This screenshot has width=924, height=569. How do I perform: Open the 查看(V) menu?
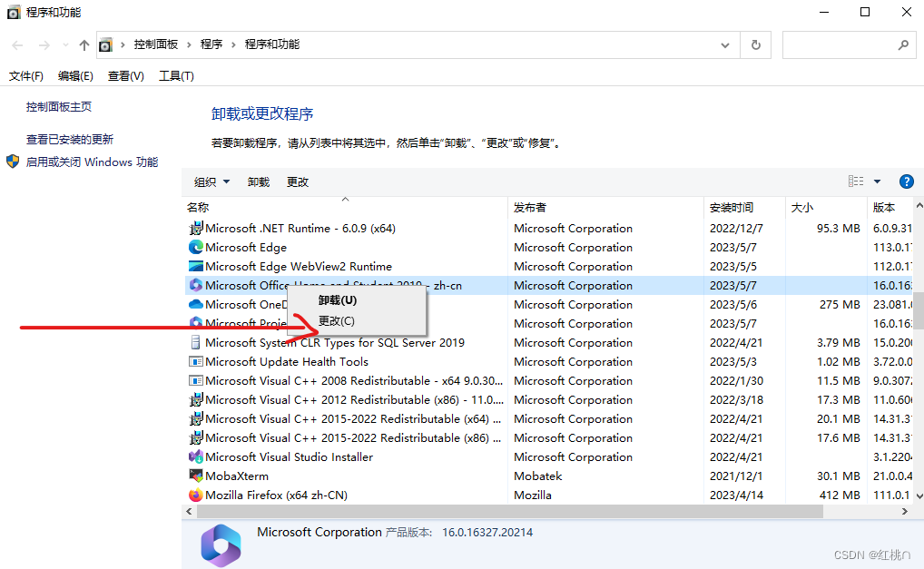pos(125,76)
